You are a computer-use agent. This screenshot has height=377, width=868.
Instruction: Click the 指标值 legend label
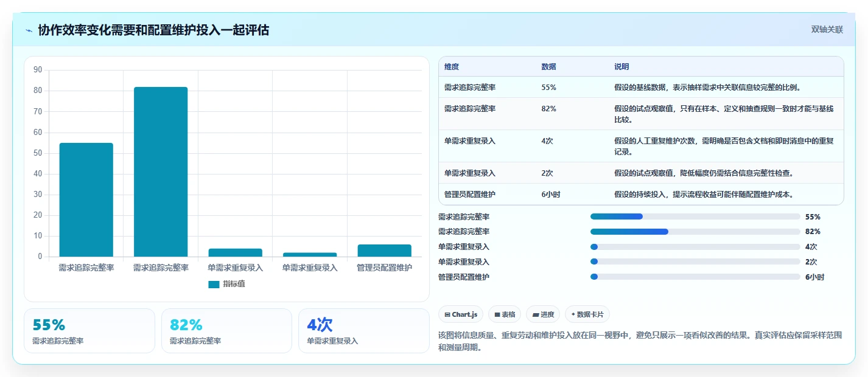(234, 284)
